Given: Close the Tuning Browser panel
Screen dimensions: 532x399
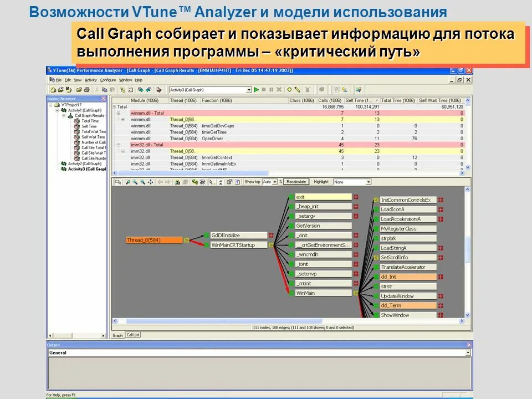Looking at the screenshot, I should [104, 99].
